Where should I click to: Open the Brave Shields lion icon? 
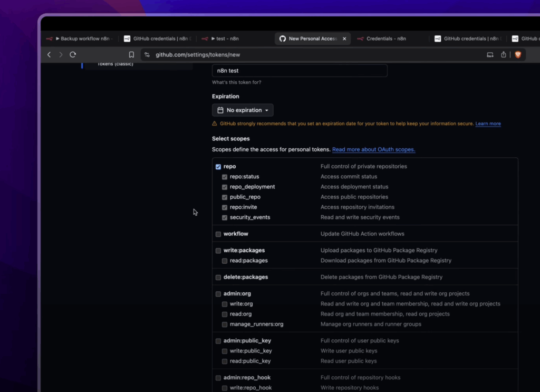517,54
